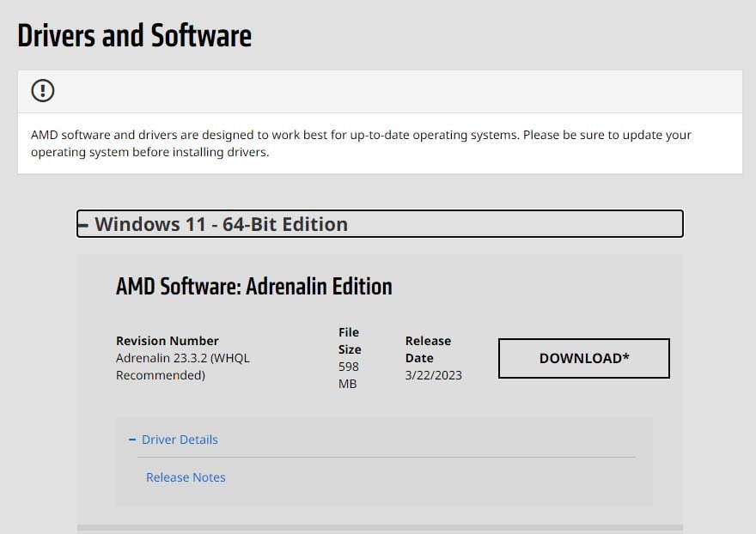Screen dimensions: 756x534
Task: Open the Release Notes link
Action: [x=186, y=477]
